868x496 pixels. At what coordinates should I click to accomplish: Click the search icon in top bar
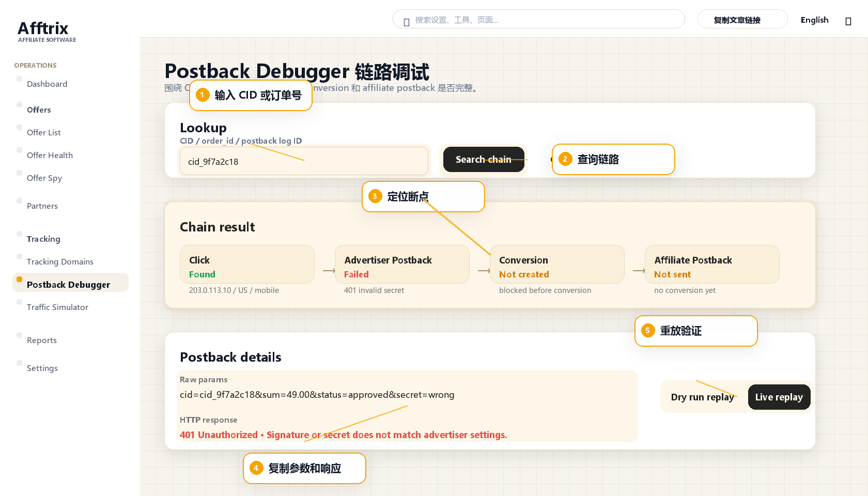(x=407, y=22)
